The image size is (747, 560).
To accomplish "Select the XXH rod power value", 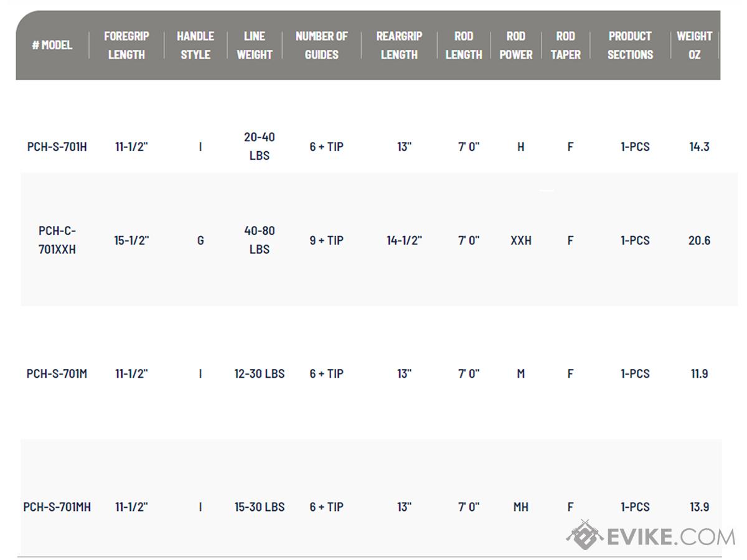I will coord(521,240).
